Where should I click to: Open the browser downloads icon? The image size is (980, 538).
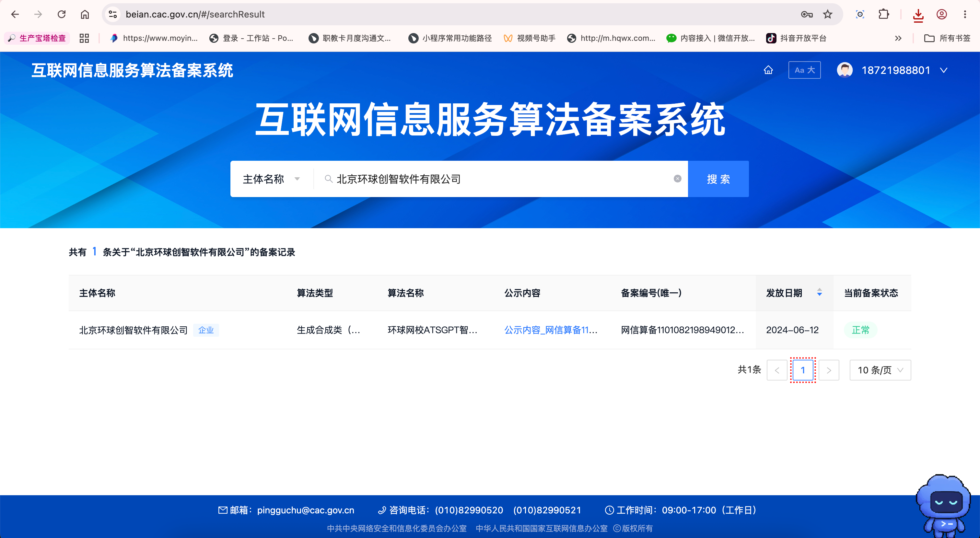coord(918,15)
